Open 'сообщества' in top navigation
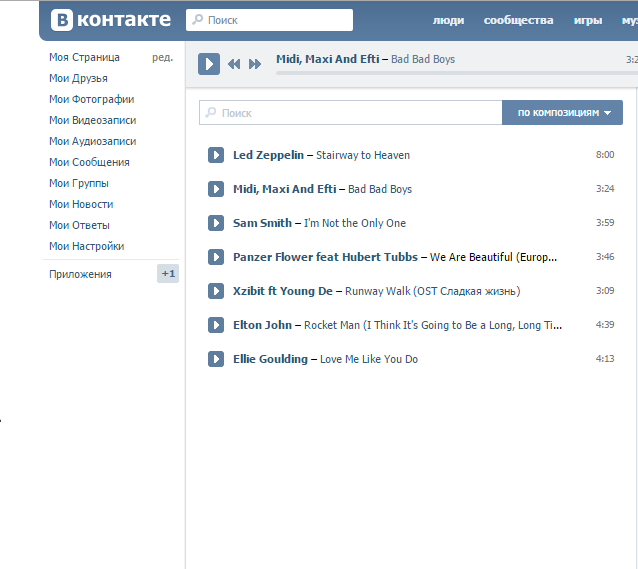Viewport: 638px width, 569px height. point(518,20)
